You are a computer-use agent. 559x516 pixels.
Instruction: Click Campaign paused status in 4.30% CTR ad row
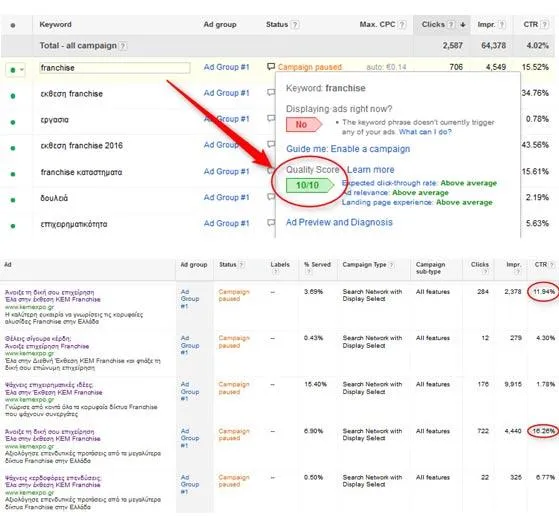pyautogui.click(x=234, y=342)
